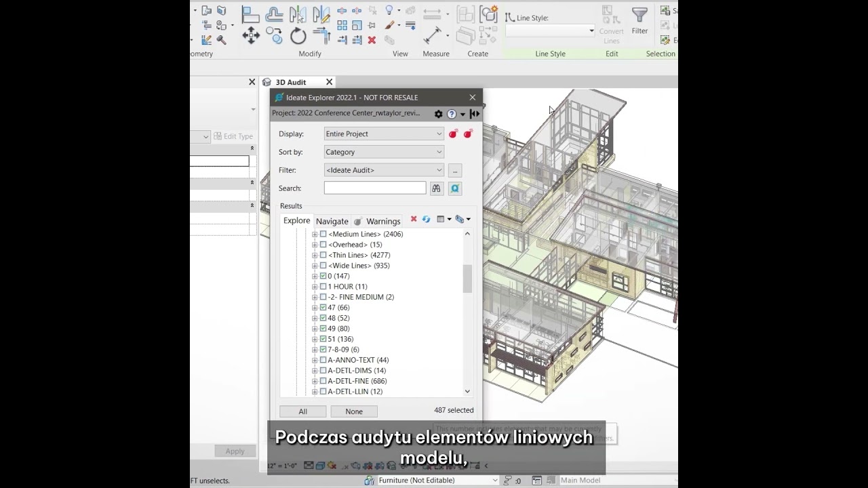Open the Display dropdown showing Entire Project
The image size is (868, 488).
384,134
